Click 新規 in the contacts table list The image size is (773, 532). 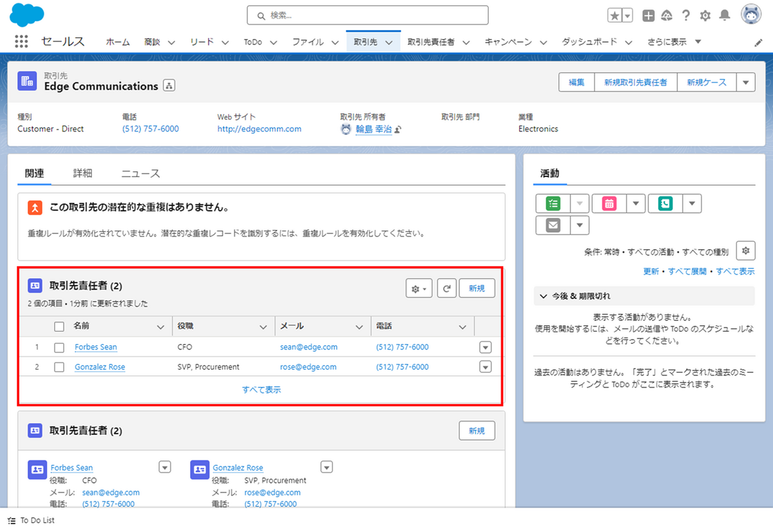(x=477, y=289)
